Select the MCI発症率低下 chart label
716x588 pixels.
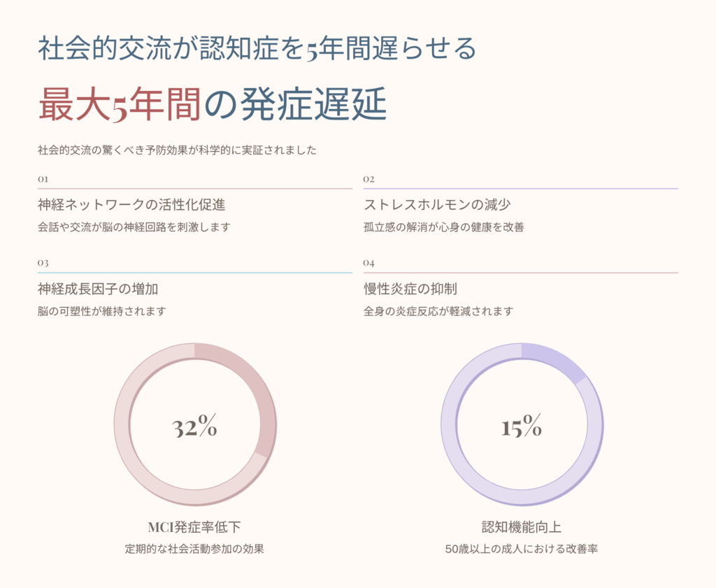(x=195, y=527)
